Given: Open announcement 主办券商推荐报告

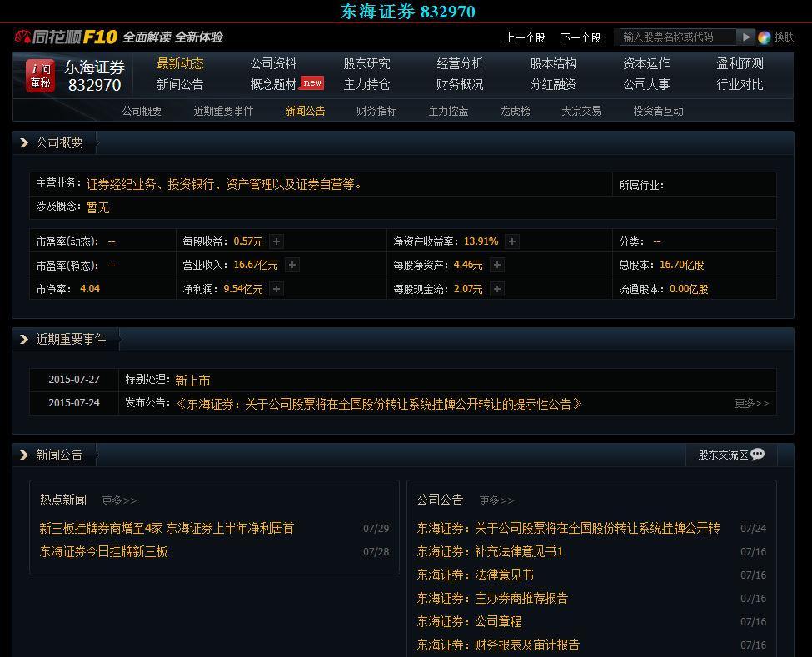Looking at the screenshot, I should (x=492, y=598).
